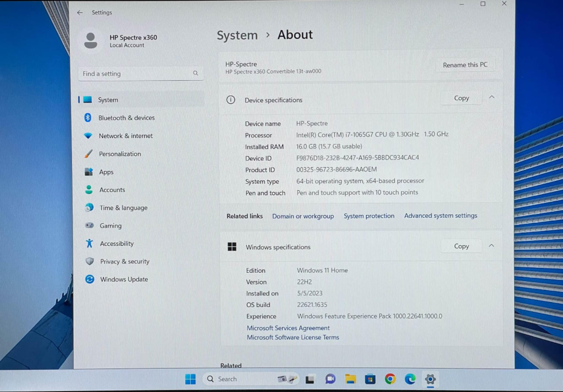
Task: Click the Time & language globe icon
Action: tap(89, 208)
